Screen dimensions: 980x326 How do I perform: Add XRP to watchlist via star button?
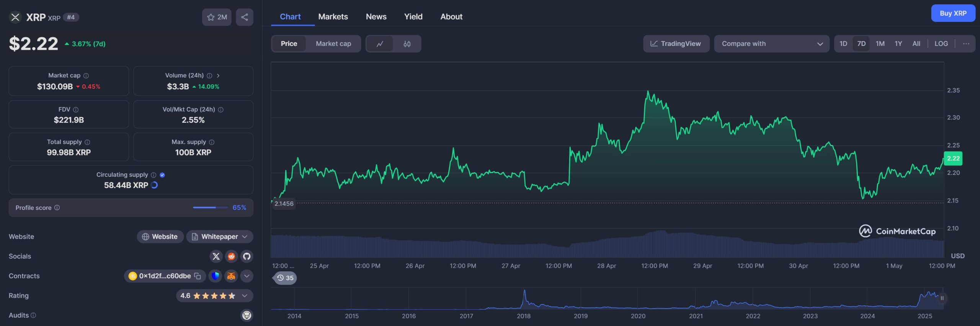pyautogui.click(x=217, y=17)
